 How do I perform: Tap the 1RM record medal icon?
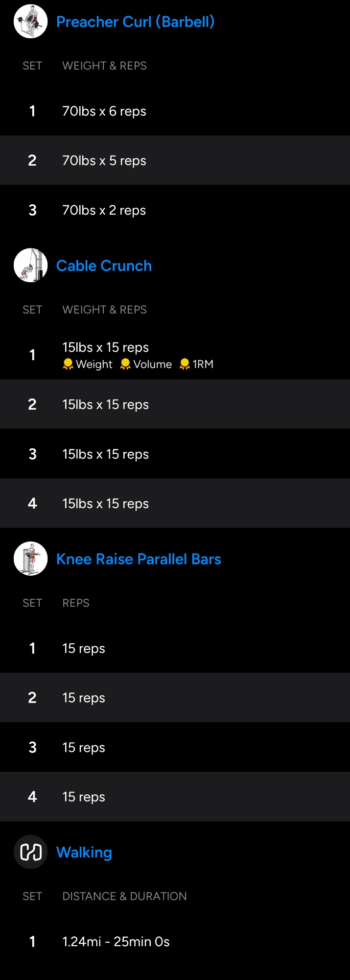click(x=185, y=364)
